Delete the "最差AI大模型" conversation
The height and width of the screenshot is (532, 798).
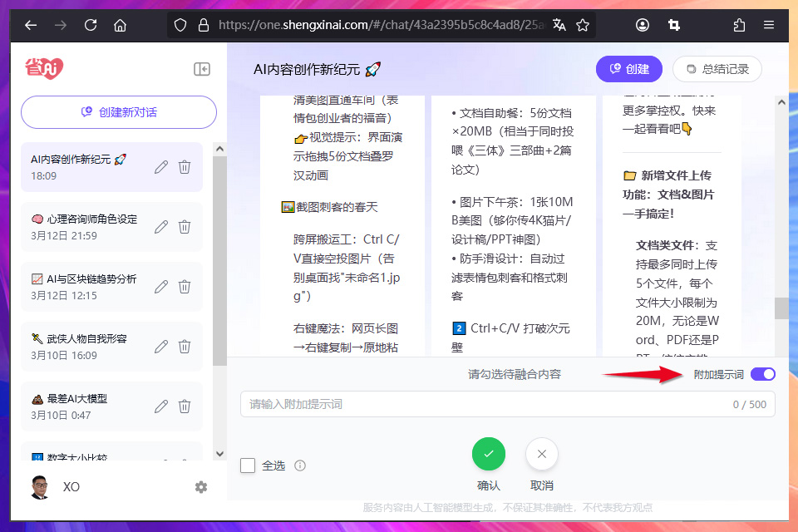point(184,406)
